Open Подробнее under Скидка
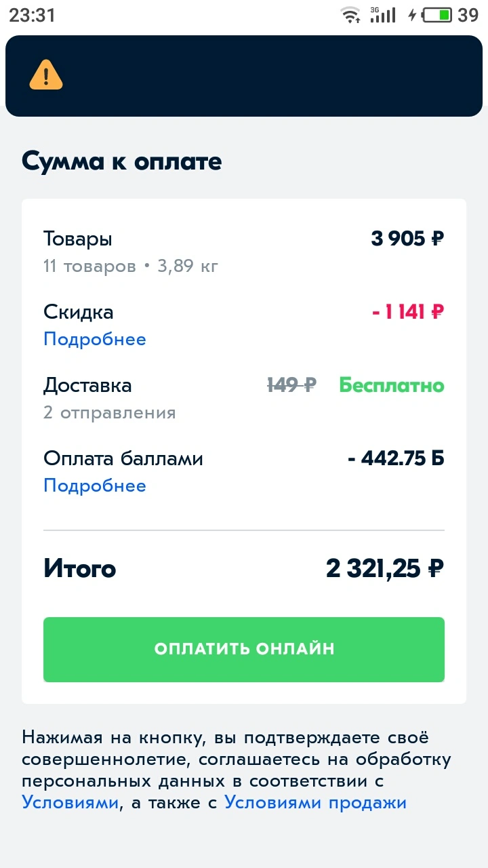The width and height of the screenshot is (488, 868). (95, 339)
